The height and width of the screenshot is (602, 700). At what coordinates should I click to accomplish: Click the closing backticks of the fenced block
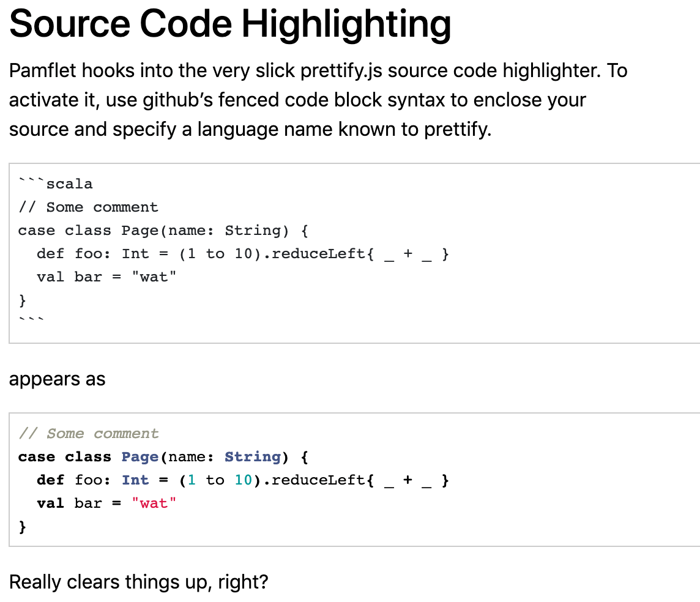click(x=31, y=319)
